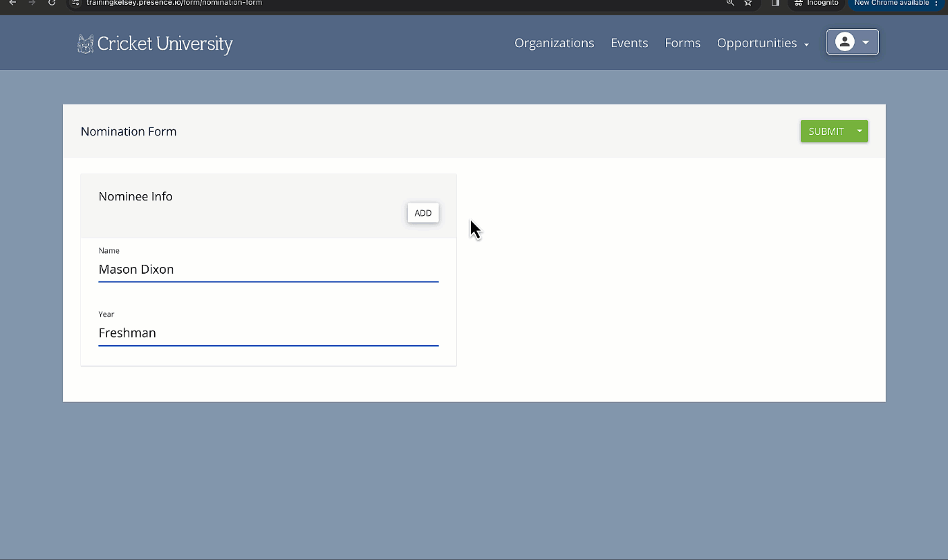Reload the page with the refresh icon

click(x=52, y=3)
